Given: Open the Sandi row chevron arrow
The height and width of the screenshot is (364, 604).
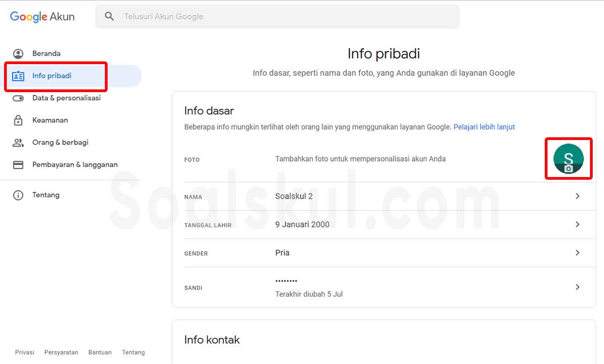Looking at the screenshot, I should [577, 287].
